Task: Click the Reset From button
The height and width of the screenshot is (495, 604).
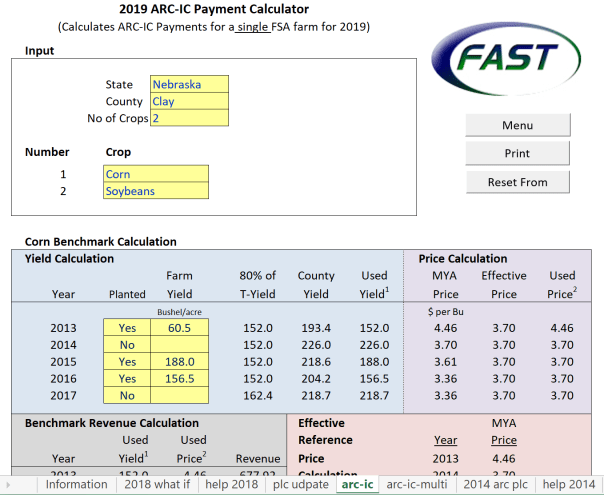Action: tap(517, 182)
